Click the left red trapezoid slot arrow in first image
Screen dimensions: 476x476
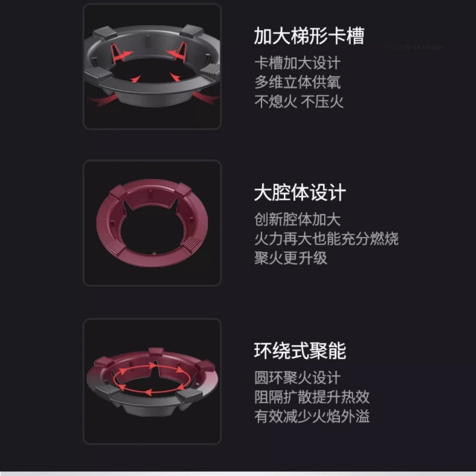(121, 53)
